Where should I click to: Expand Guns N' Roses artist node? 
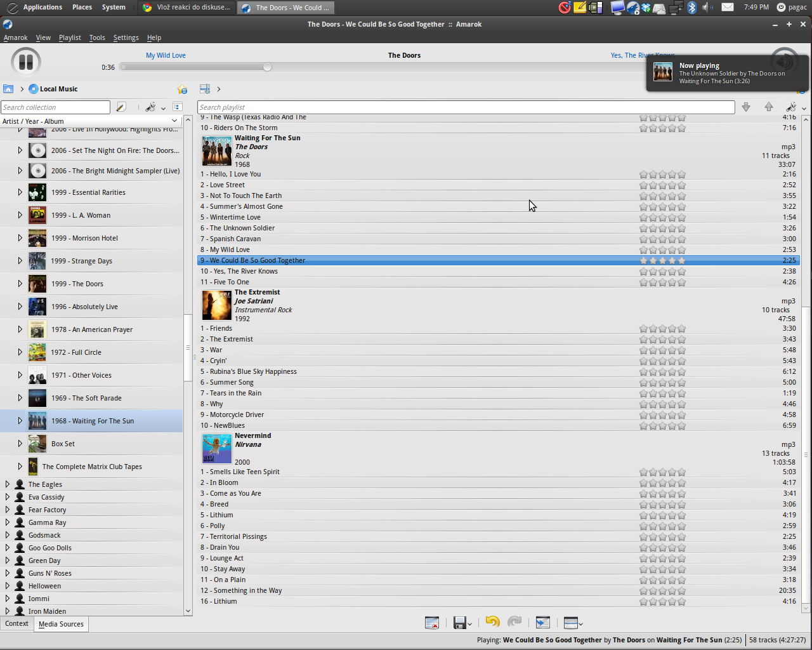tap(7, 573)
